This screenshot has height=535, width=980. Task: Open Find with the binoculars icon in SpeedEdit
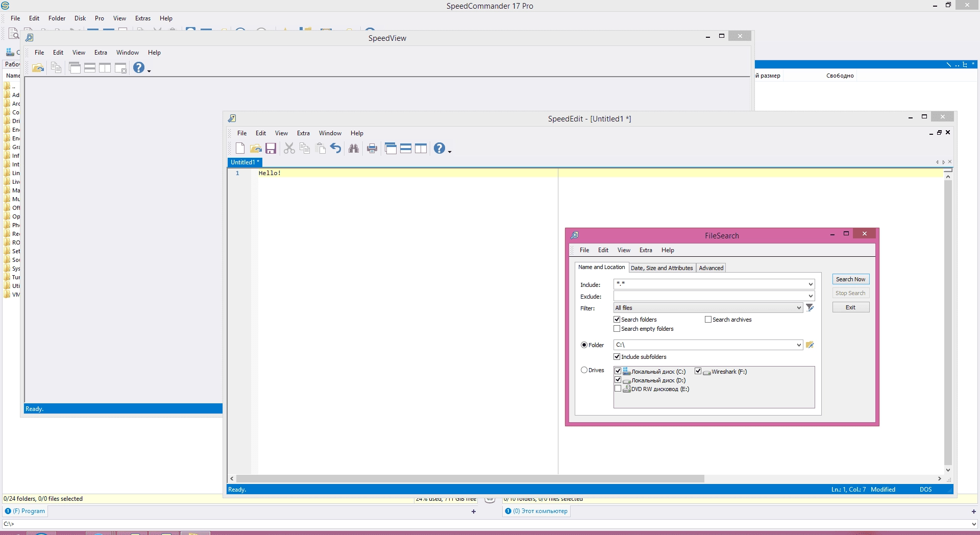tap(354, 148)
